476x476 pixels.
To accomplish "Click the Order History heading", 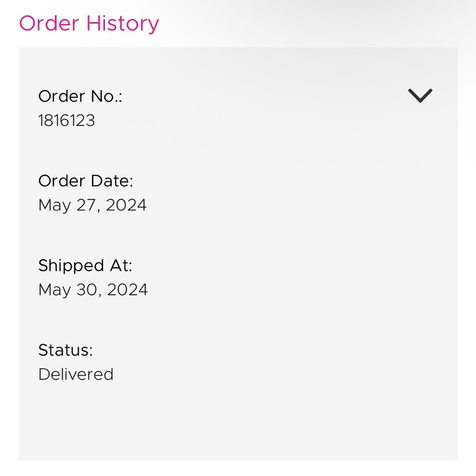I will [89, 23].
